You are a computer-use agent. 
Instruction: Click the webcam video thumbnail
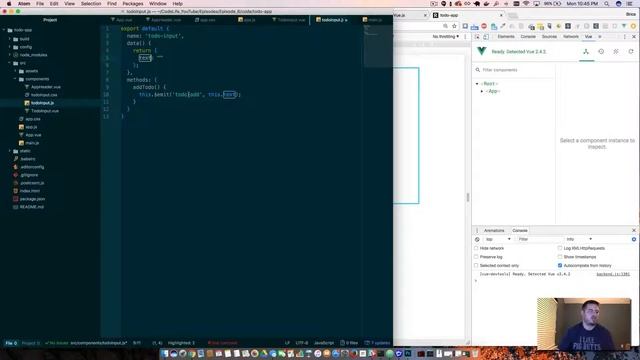[584, 324]
